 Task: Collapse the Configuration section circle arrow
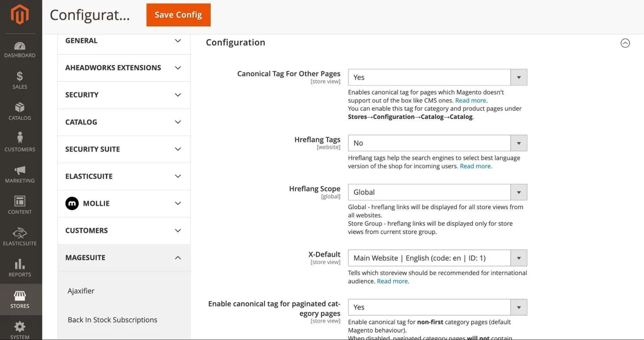625,43
